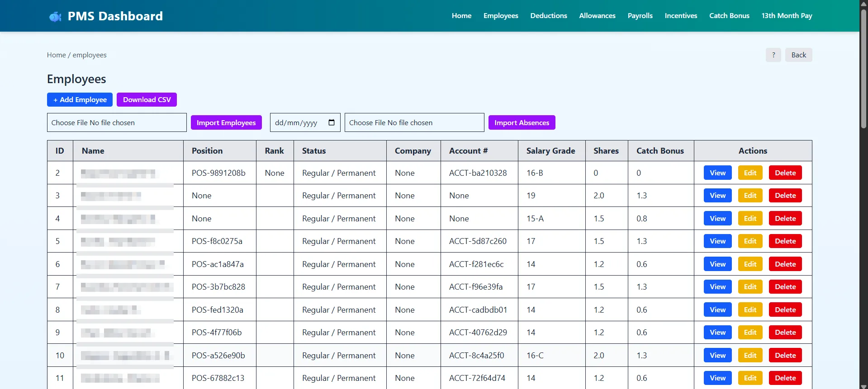This screenshot has height=389, width=868.
Task: View employee with position POS-4f77f06b
Action: point(718,333)
